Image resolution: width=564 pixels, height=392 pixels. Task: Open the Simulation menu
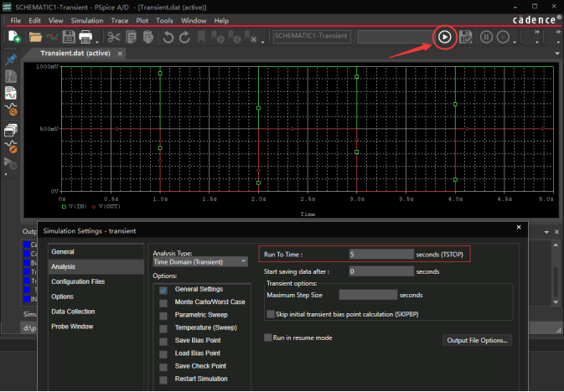(87, 20)
